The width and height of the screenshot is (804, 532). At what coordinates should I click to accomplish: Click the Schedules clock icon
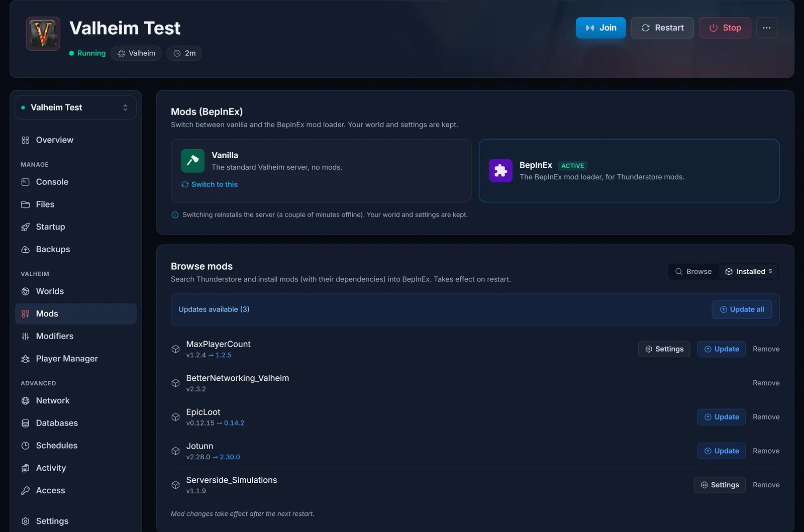coord(26,446)
